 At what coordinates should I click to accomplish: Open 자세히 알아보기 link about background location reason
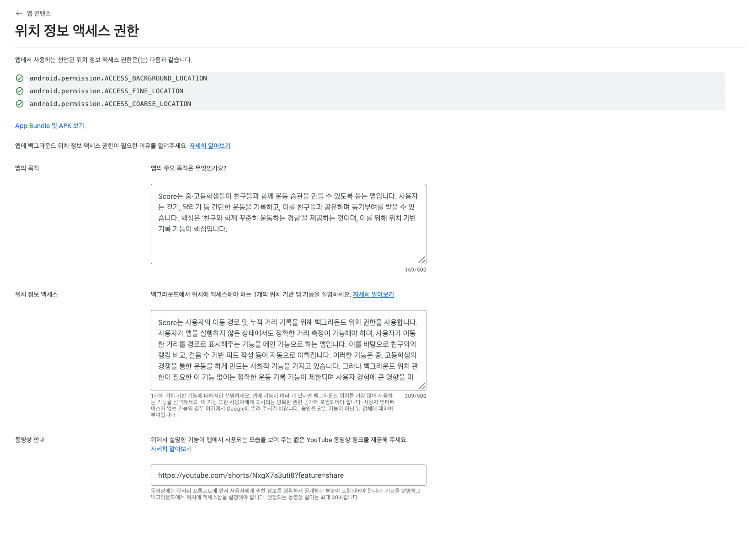pyautogui.click(x=210, y=146)
